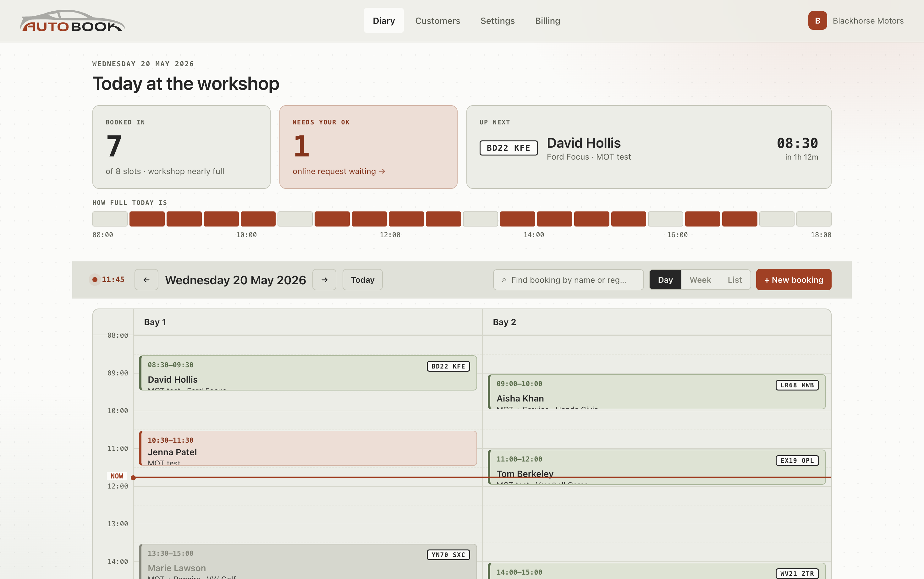
Task: Click LR68 MWB plate on Aisha Khan booking
Action: point(797,385)
